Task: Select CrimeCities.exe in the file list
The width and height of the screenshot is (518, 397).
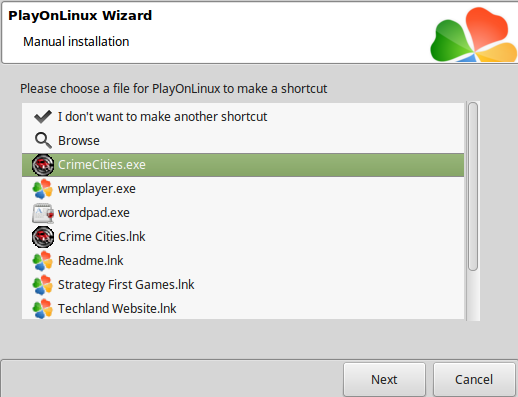Action: point(243,165)
